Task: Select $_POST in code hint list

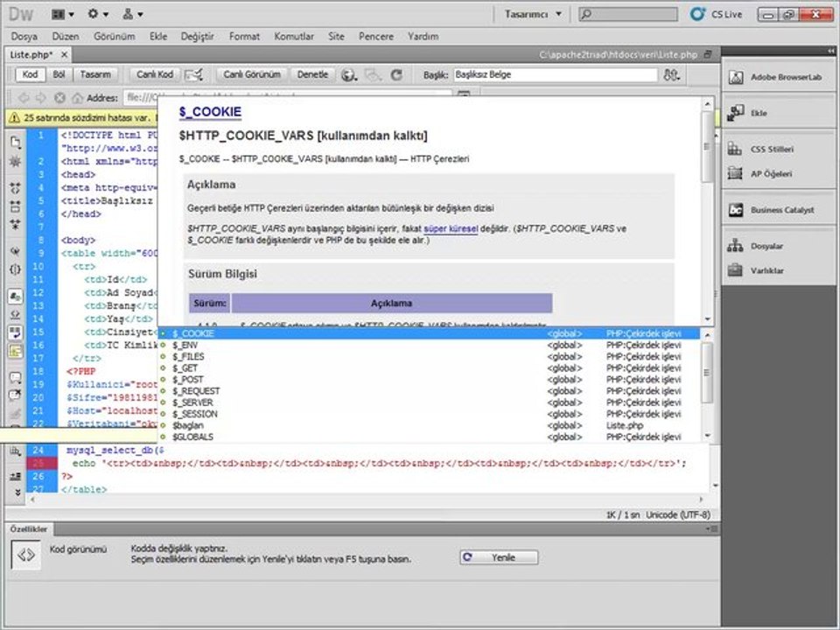Action: pos(429,379)
